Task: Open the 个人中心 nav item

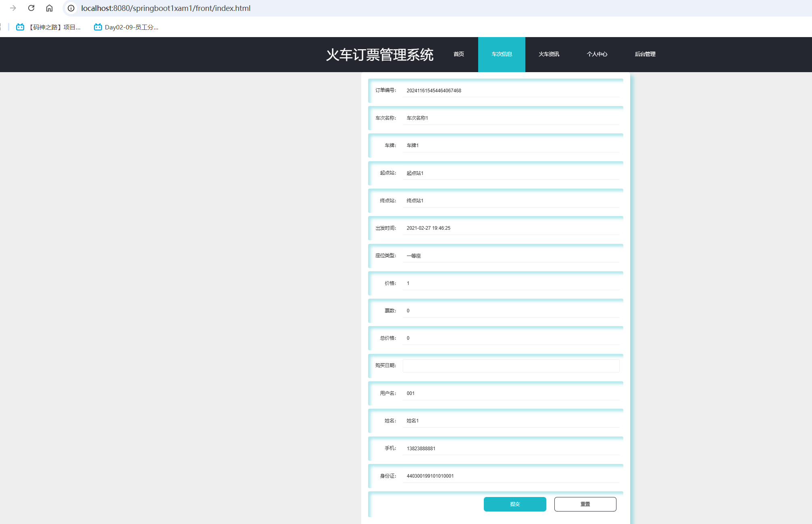Action: click(597, 54)
